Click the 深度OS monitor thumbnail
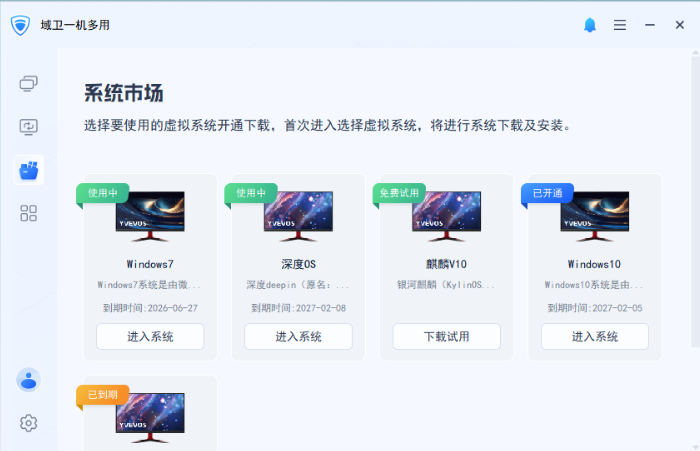The height and width of the screenshot is (451, 700). point(298,215)
